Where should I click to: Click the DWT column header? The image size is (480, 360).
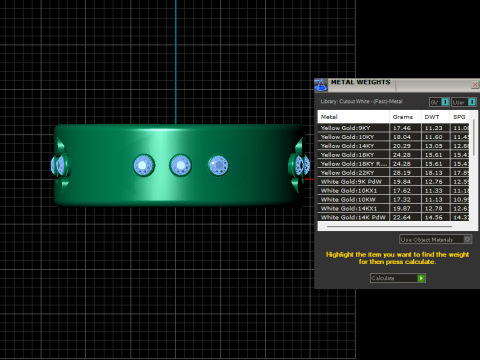(435, 117)
